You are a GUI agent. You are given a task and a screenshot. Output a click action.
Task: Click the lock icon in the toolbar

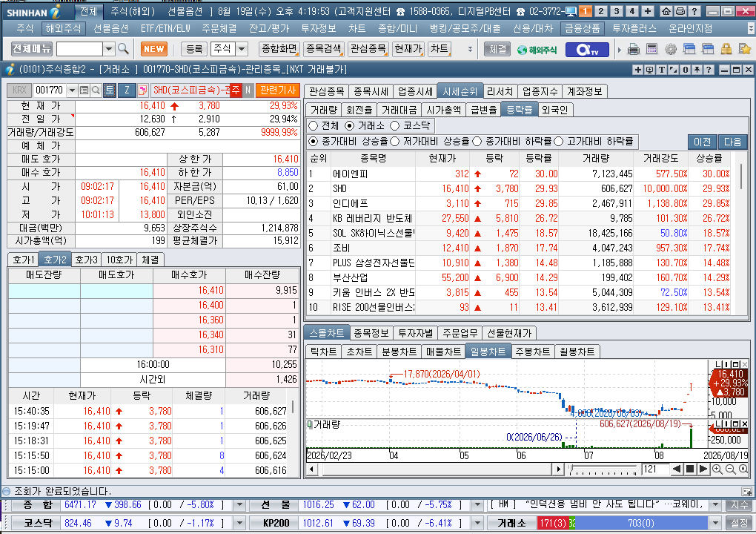coord(726,49)
